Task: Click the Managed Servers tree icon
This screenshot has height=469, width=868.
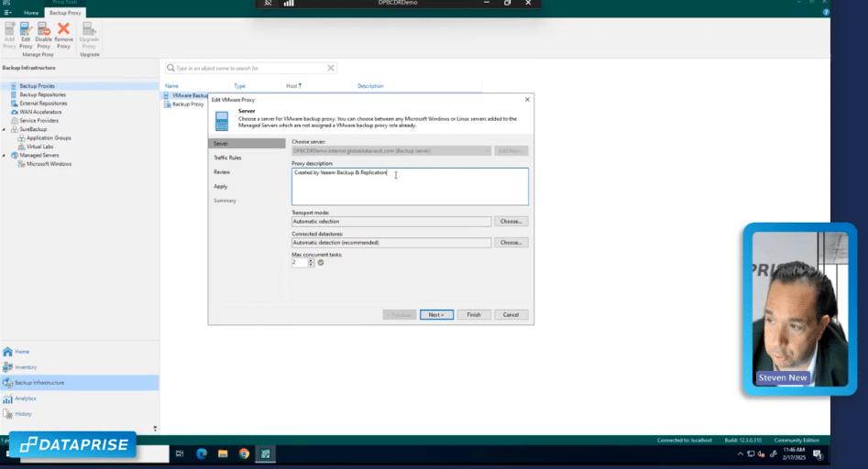Action: tap(15, 156)
